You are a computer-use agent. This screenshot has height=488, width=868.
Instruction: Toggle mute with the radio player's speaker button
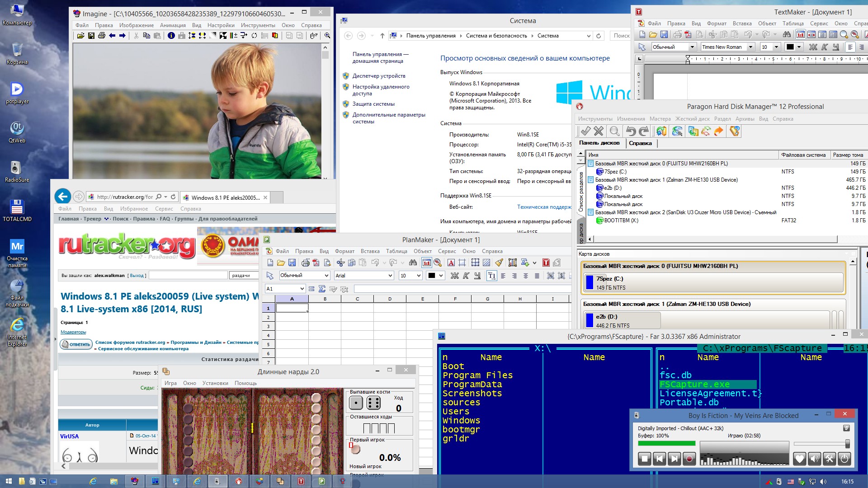click(x=815, y=459)
